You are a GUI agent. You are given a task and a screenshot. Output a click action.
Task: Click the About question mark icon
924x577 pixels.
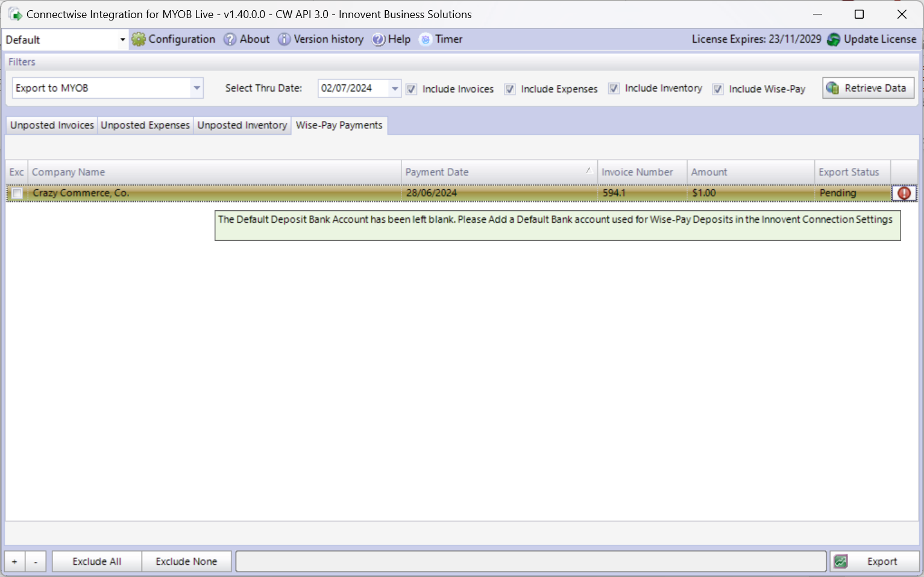[230, 40]
